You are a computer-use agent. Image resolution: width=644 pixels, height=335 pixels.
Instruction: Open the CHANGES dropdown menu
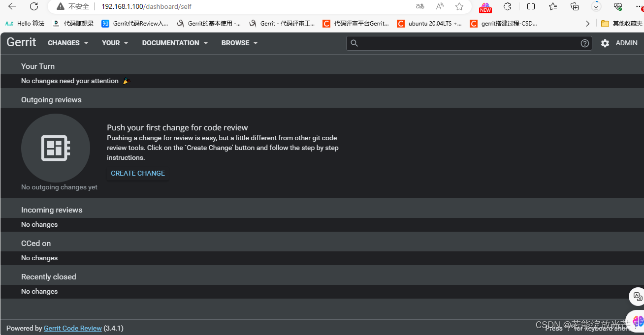(x=68, y=43)
